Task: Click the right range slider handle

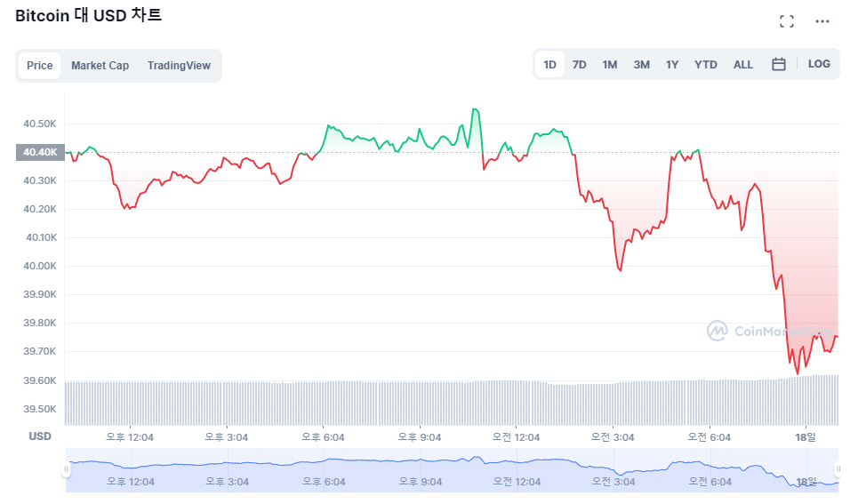Action: point(838,469)
